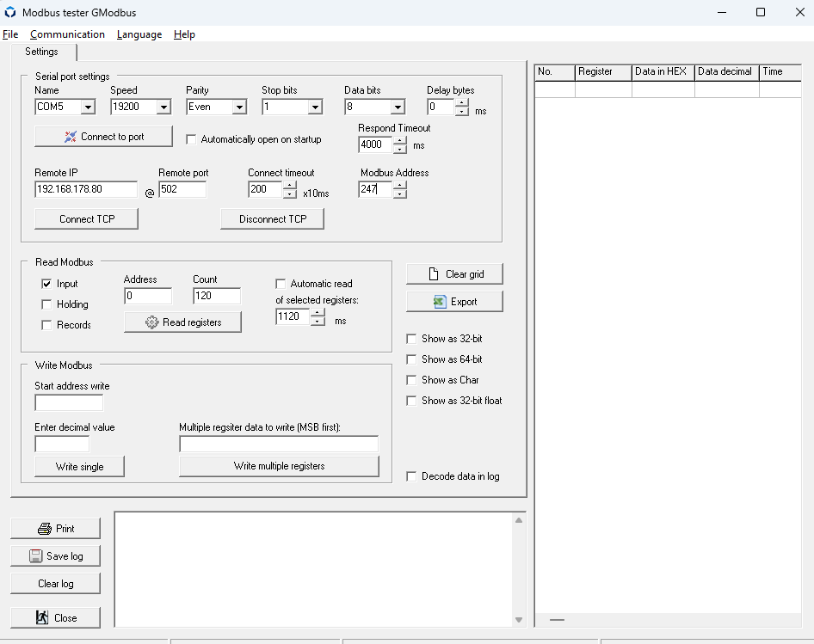814x644 pixels.
Task: Click Write multiple registers button
Action: pyautogui.click(x=279, y=466)
